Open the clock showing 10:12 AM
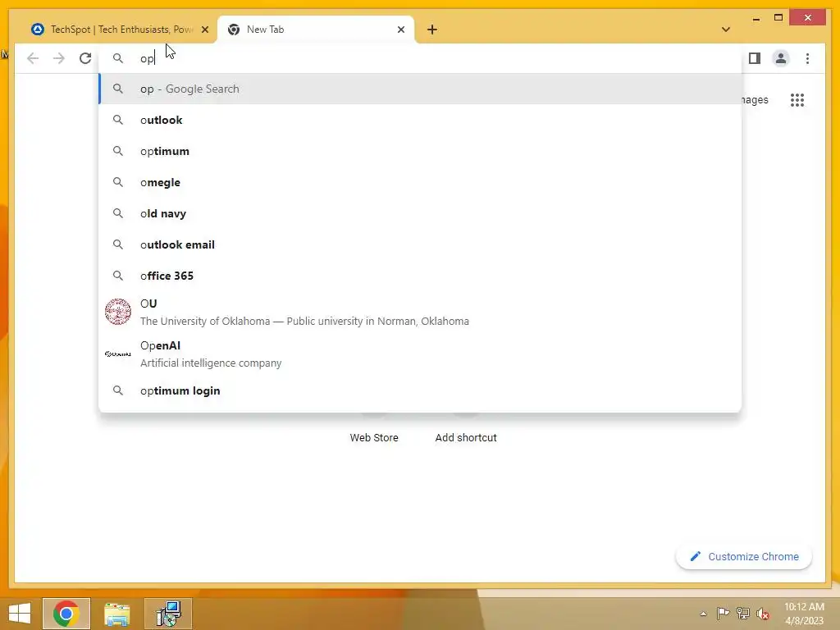Image resolution: width=840 pixels, height=630 pixels. (804, 614)
